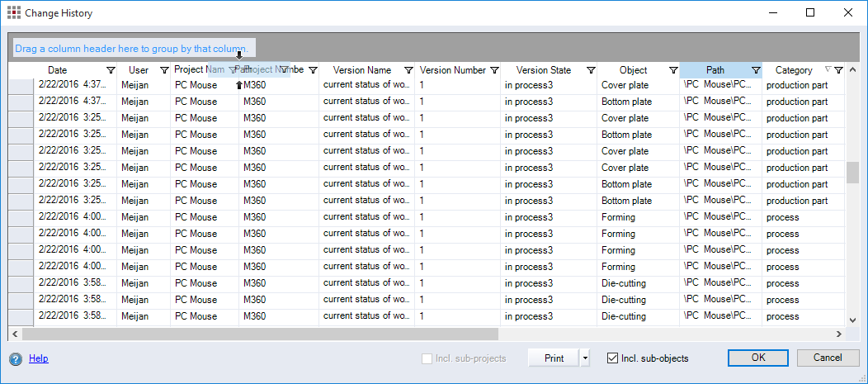Click the blue Help question mark icon
Image resolution: width=868 pixels, height=384 pixels.
(15, 358)
